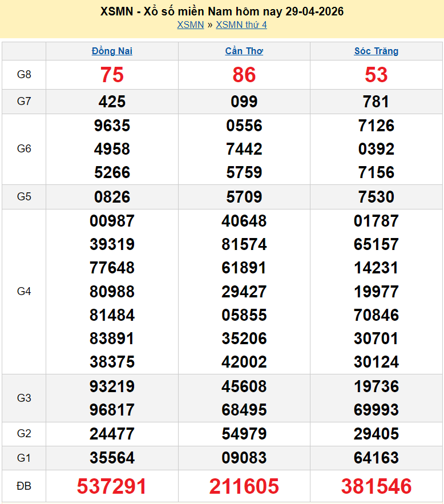Visit the Sóc Trăng results link
Image resolution: width=444 pixels, height=504 pixels.
[376, 51]
